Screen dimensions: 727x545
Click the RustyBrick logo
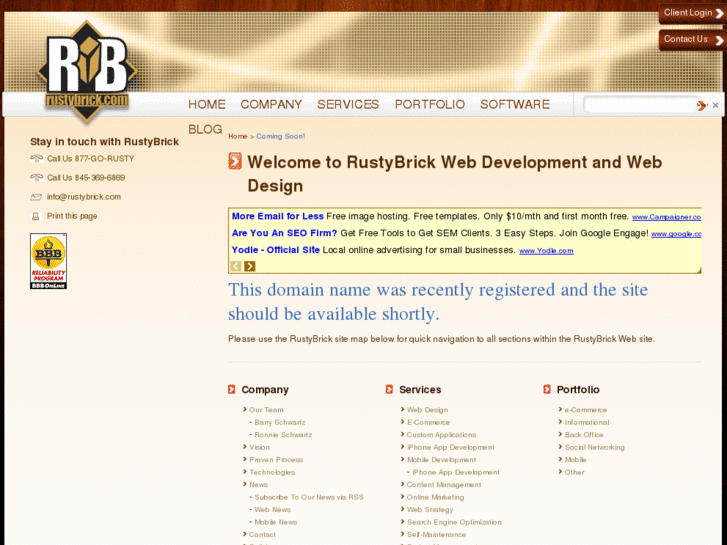coord(87,72)
